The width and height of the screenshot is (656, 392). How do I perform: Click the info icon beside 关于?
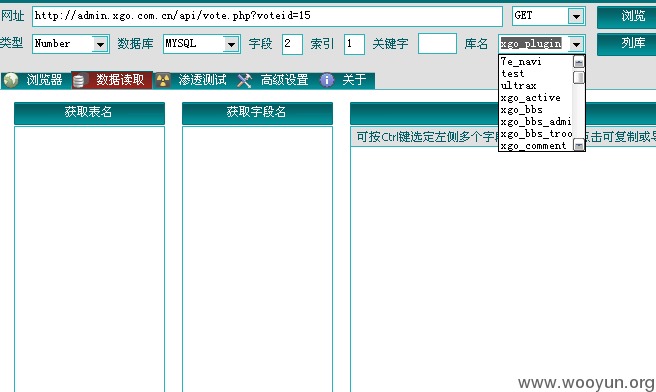click(327, 80)
